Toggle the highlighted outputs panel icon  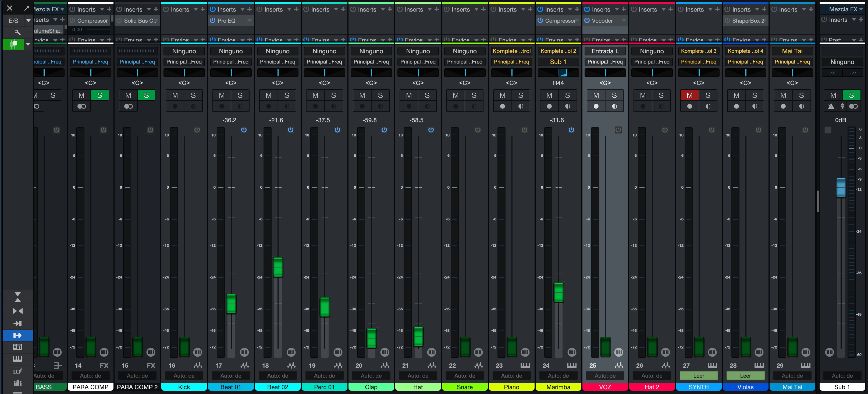pyautogui.click(x=17, y=335)
